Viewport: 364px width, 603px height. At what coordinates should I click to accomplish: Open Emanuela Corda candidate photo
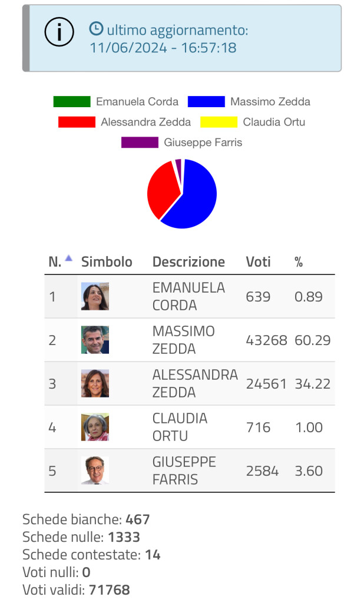point(95,297)
